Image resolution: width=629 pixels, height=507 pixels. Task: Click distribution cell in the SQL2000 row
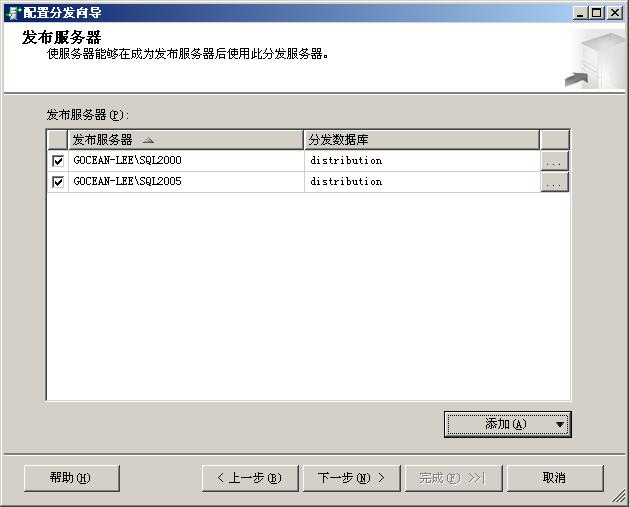[422, 161]
